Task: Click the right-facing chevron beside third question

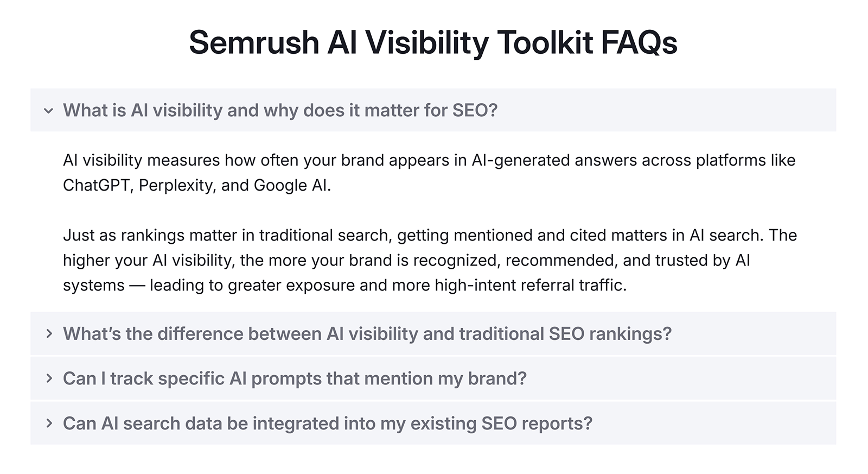Action: tap(48, 378)
